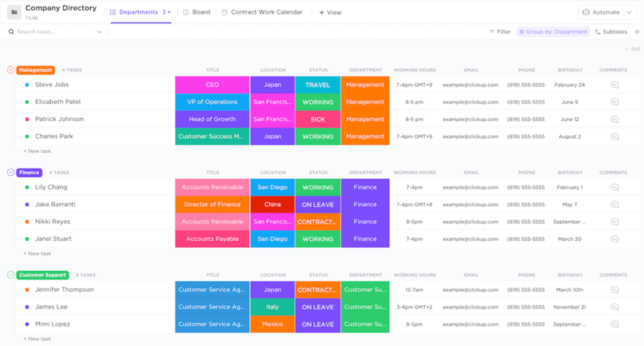The height and width of the screenshot is (346, 644).
Task: Open the Contract Work Calendar tab
Action: pos(262,12)
